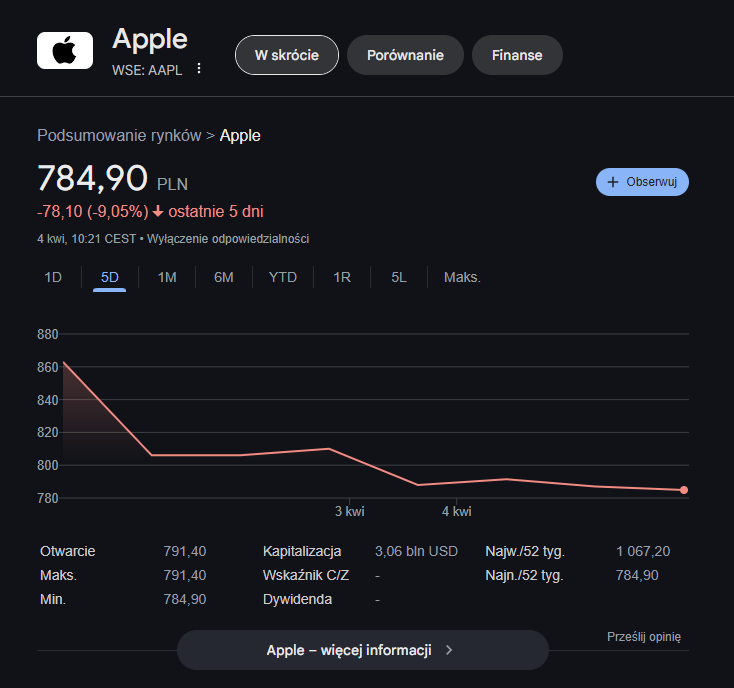The width and height of the screenshot is (734, 688).
Task: Click the Maks. value 791,40 in stats
Action: click(184, 575)
